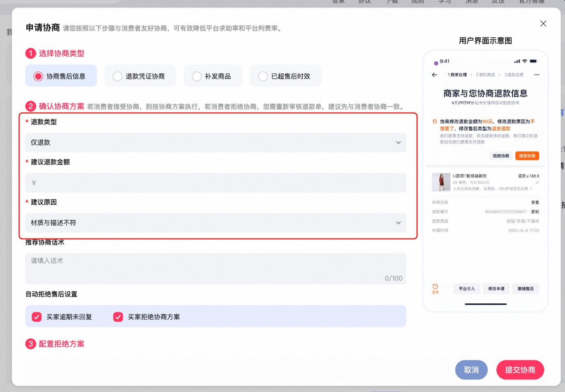This screenshot has width=565, height=392.
Task: Uncheck the 买家拒绝协商方案 checkbox
Action: click(x=118, y=316)
